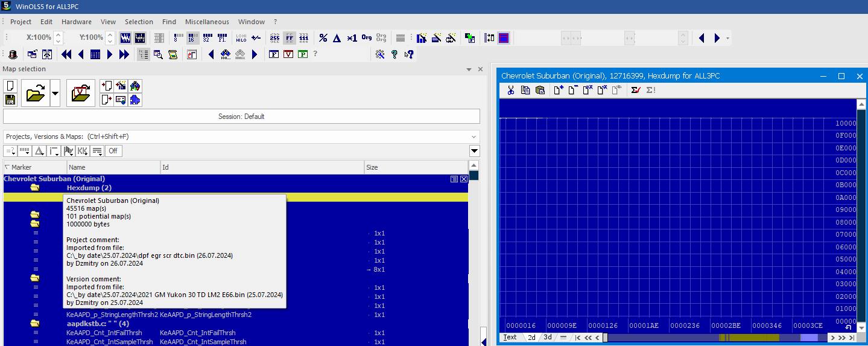Open project with large folder icon

click(36, 93)
